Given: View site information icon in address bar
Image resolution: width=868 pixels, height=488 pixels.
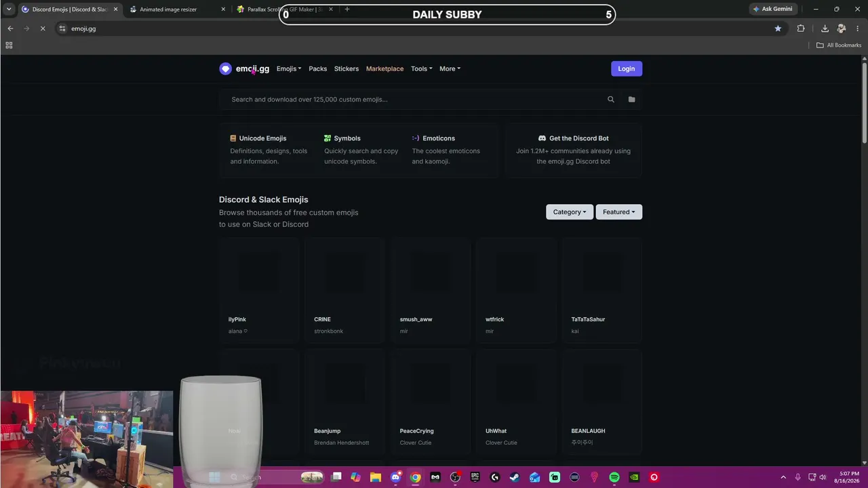Looking at the screenshot, I should point(62,28).
